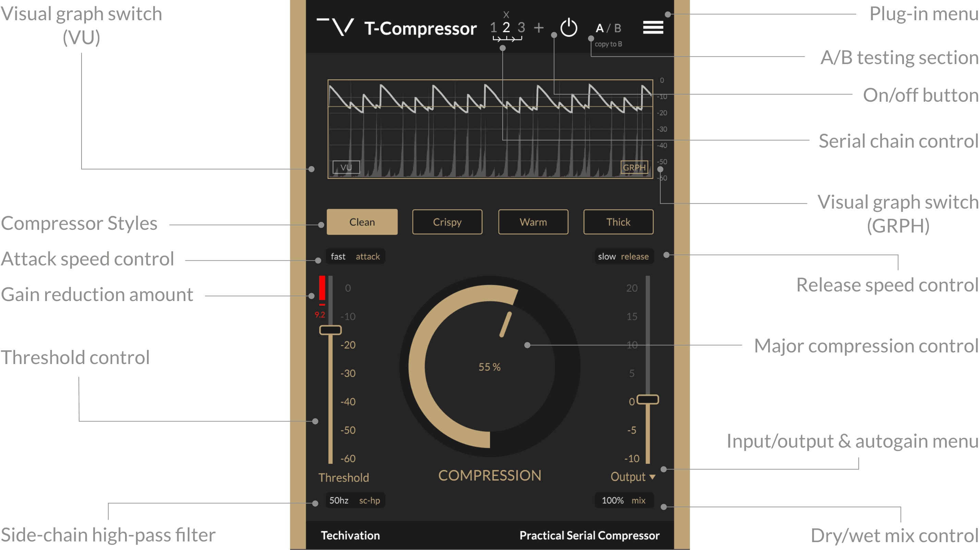Select the Clean compressor style
980x550 pixels.
362,222
